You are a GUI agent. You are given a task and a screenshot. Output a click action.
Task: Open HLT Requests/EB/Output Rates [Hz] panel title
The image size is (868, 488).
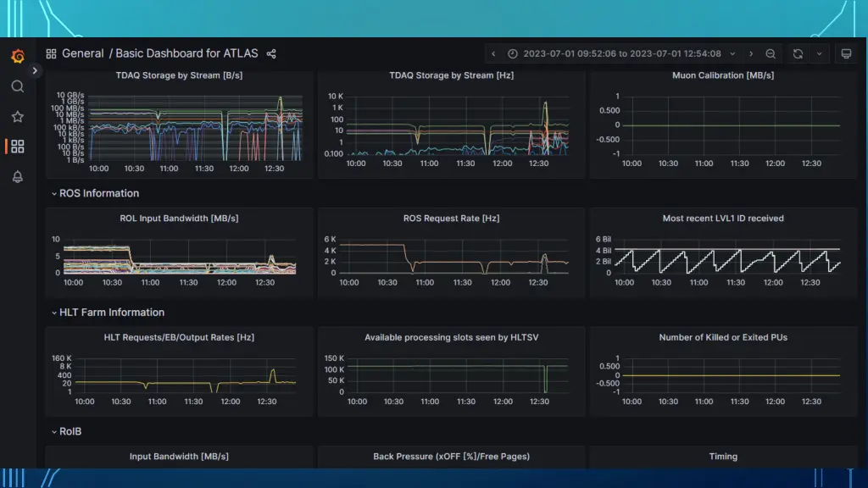click(179, 337)
